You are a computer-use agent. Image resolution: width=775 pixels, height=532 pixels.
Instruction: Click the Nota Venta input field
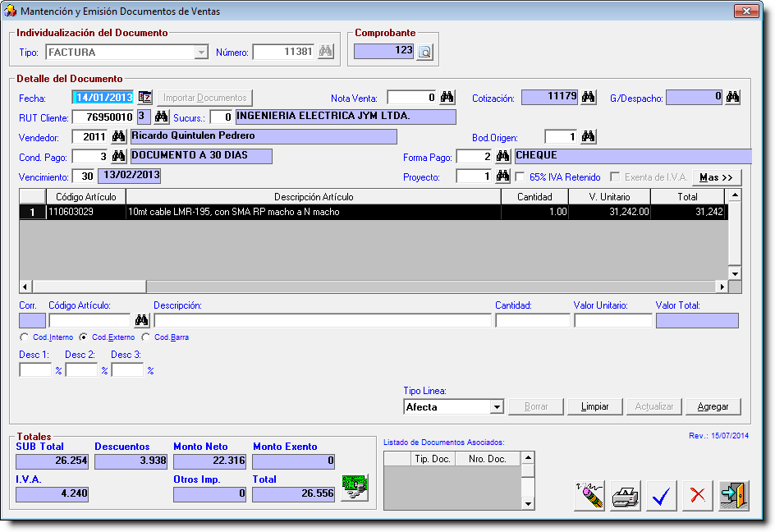pyautogui.click(x=412, y=98)
